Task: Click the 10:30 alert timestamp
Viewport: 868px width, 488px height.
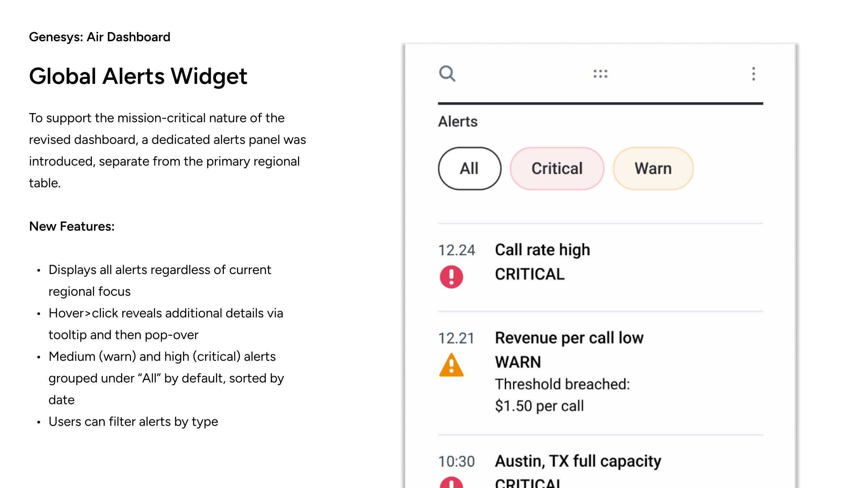Action: [x=456, y=462]
